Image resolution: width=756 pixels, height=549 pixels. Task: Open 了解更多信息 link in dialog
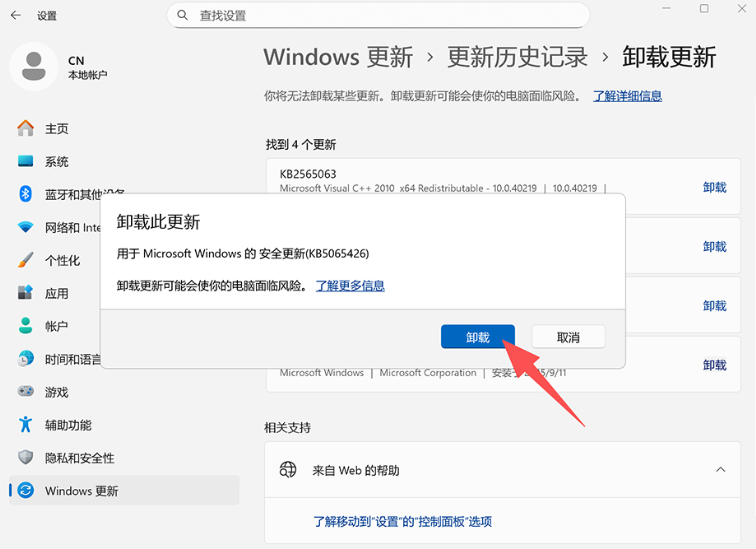[x=350, y=286]
